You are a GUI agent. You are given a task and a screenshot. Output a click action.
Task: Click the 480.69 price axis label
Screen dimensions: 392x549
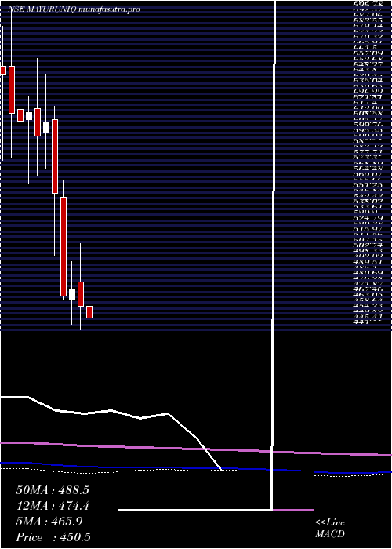(368, 271)
